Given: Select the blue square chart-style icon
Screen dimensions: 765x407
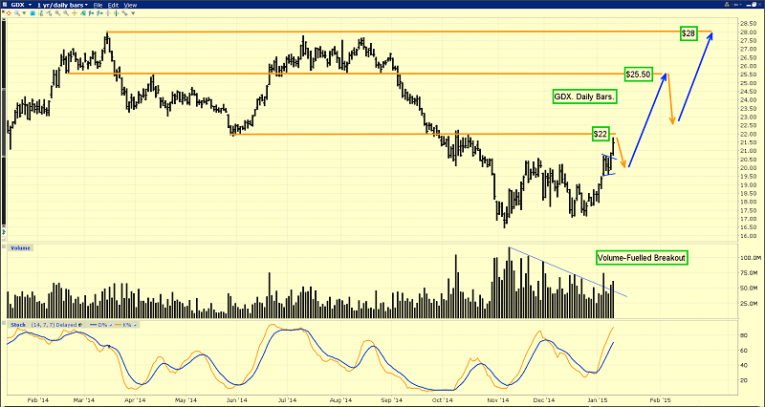Looking at the screenshot, I should coord(33,13).
